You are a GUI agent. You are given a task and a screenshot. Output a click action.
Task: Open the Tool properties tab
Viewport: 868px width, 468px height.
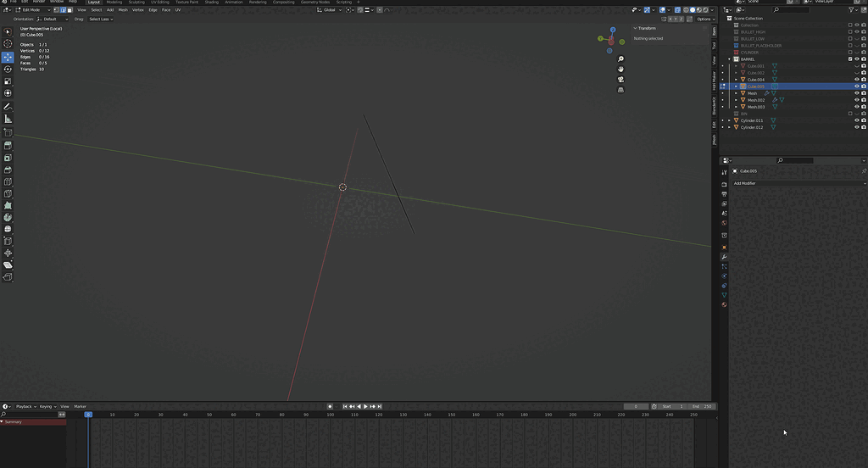click(724, 173)
